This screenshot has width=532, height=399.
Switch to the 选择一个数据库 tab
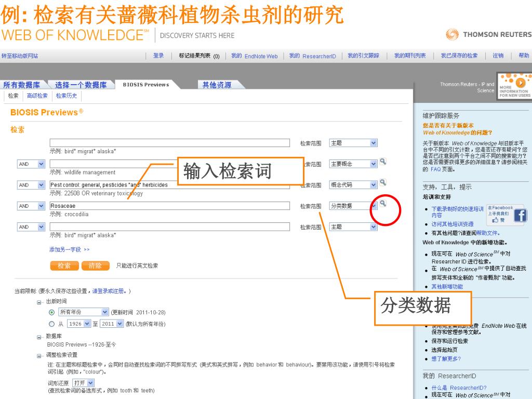point(81,85)
